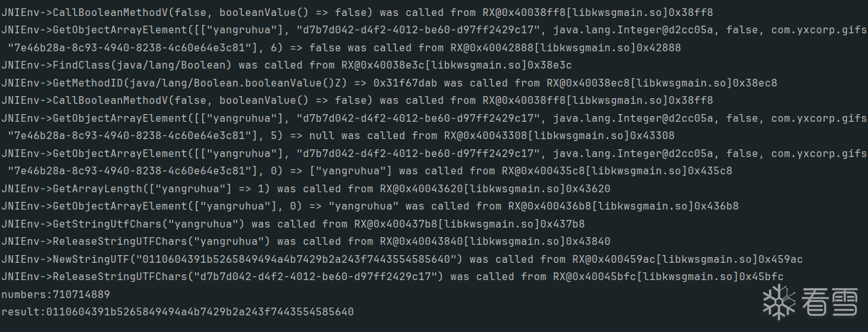This screenshot has height=332, width=868.
Task: Click the snowflake watermark logo
Action: tap(778, 301)
